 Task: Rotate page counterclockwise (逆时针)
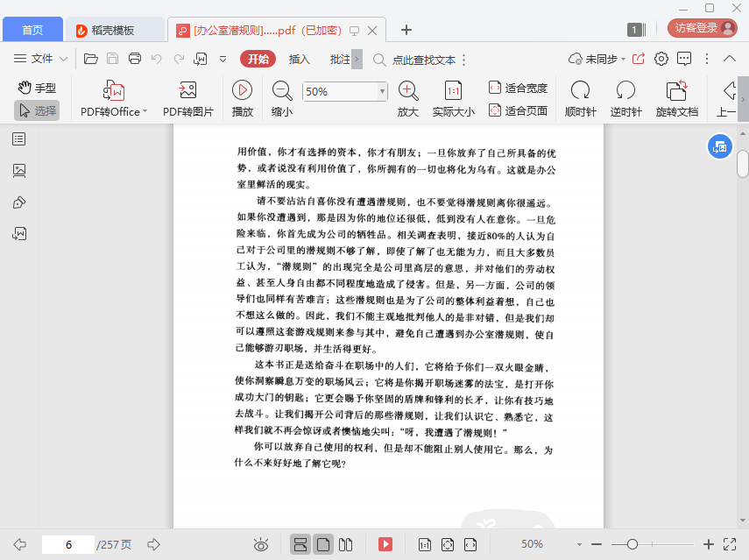625,99
